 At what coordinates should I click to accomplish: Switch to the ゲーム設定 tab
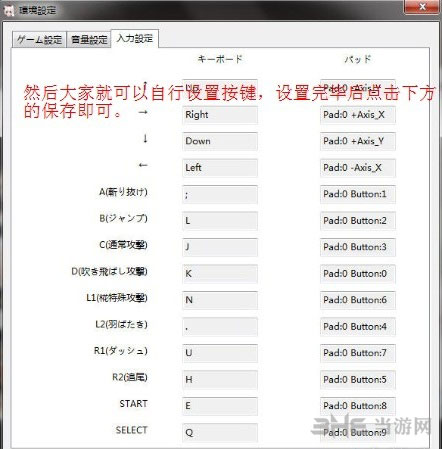39,40
